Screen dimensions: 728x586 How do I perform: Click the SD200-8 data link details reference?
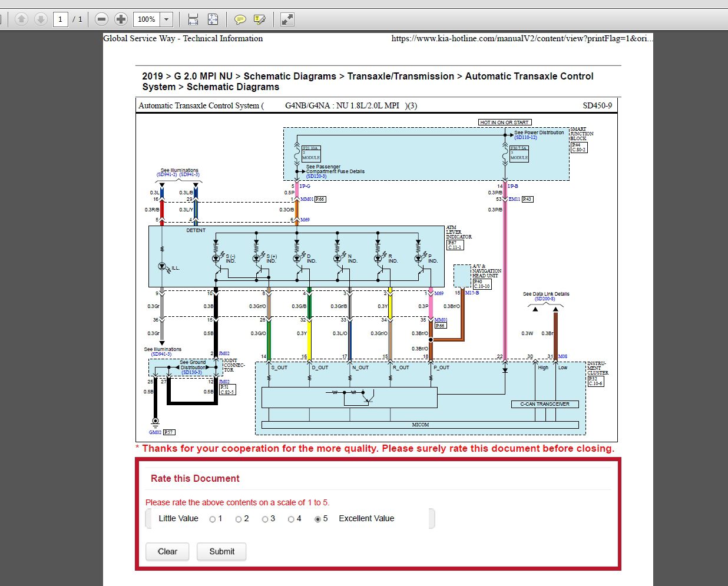[x=545, y=299]
